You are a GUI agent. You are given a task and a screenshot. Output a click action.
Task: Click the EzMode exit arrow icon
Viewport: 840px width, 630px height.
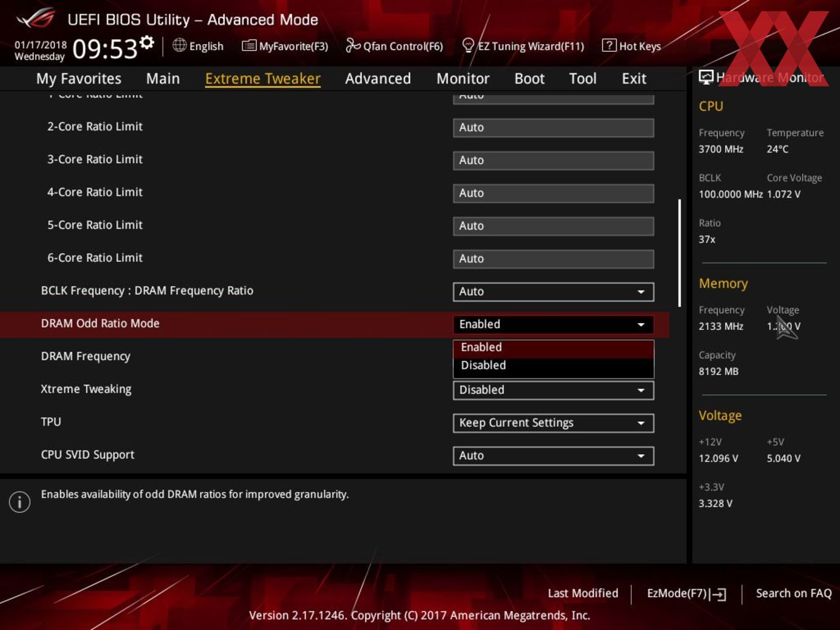pos(718,594)
